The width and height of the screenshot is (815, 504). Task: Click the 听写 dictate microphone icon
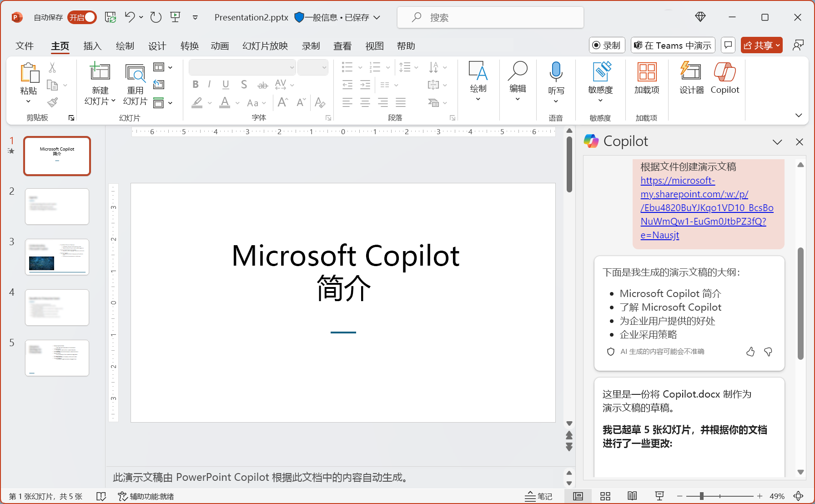pyautogui.click(x=556, y=72)
